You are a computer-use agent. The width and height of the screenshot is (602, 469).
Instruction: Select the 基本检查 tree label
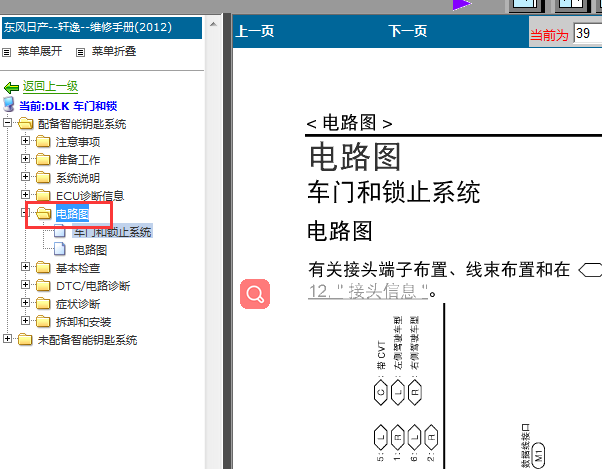pos(78,268)
